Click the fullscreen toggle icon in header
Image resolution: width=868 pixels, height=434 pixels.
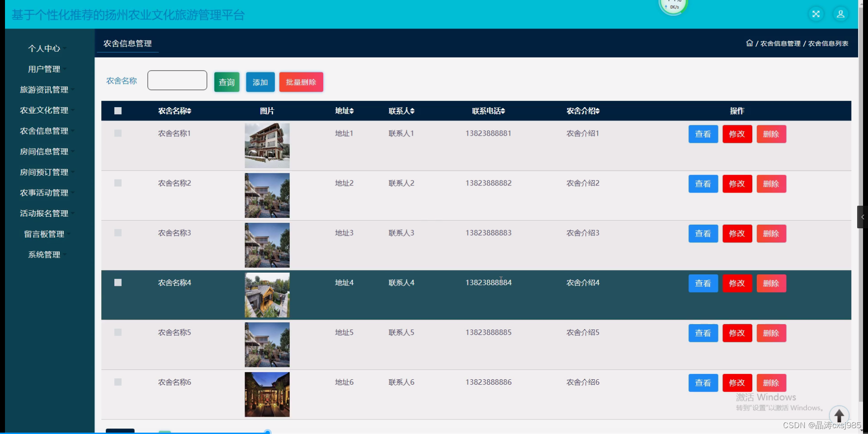tap(816, 14)
